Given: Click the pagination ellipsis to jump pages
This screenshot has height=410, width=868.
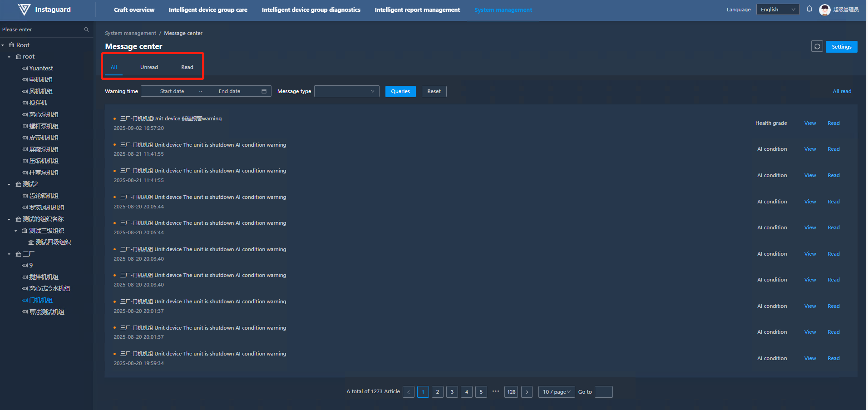Looking at the screenshot, I should point(496,391).
